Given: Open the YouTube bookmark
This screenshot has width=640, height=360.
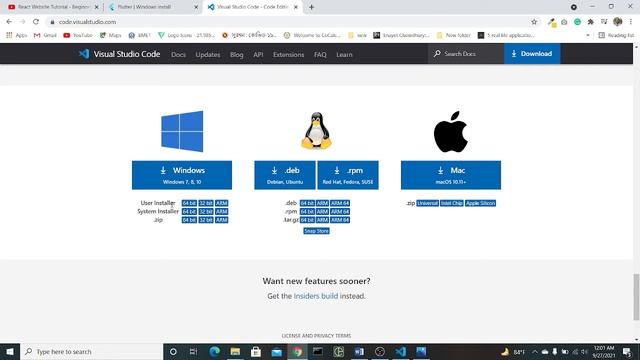Looking at the screenshot, I should pyautogui.click(x=78, y=35).
